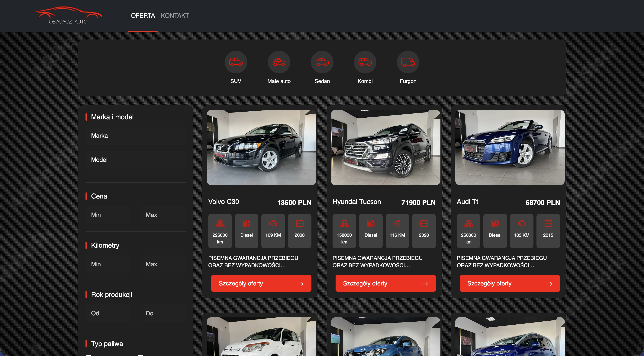Viewport: 644px width, 356px height.
Task: Click the Cena filter heading
Action: (x=99, y=196)
